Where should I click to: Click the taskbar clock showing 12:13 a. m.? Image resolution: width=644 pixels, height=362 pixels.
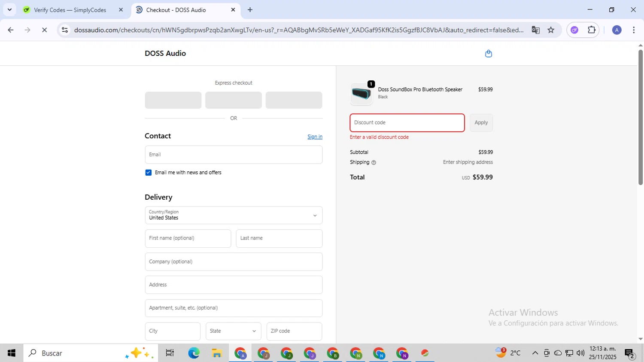[x=603, y=353]
